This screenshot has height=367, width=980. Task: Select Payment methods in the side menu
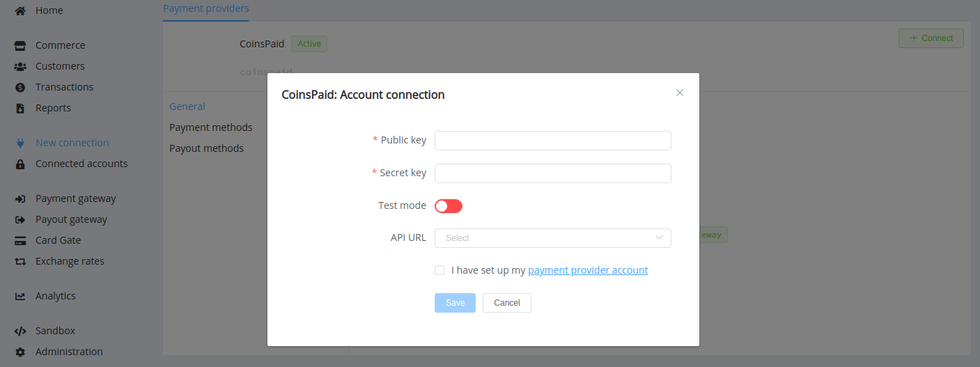click(x=211, y=127)
